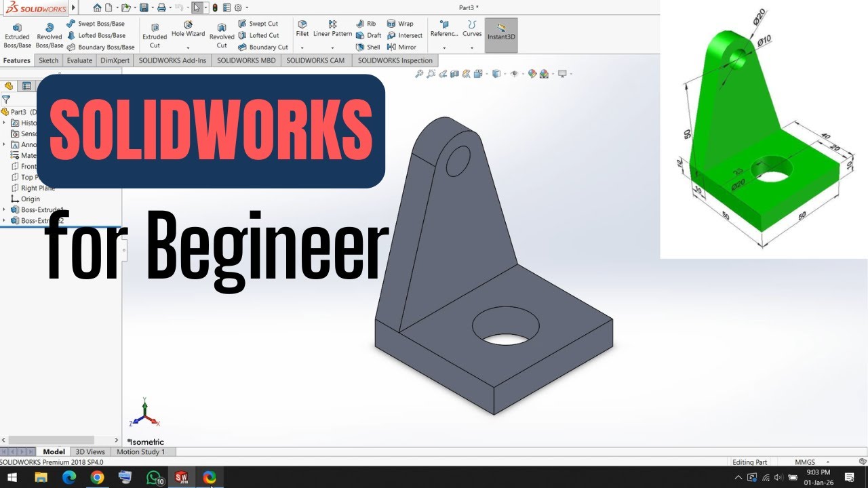The height and width of the screenshot is (488, 868).
Task: Activate the Select cursor tool
Action: 197,8
